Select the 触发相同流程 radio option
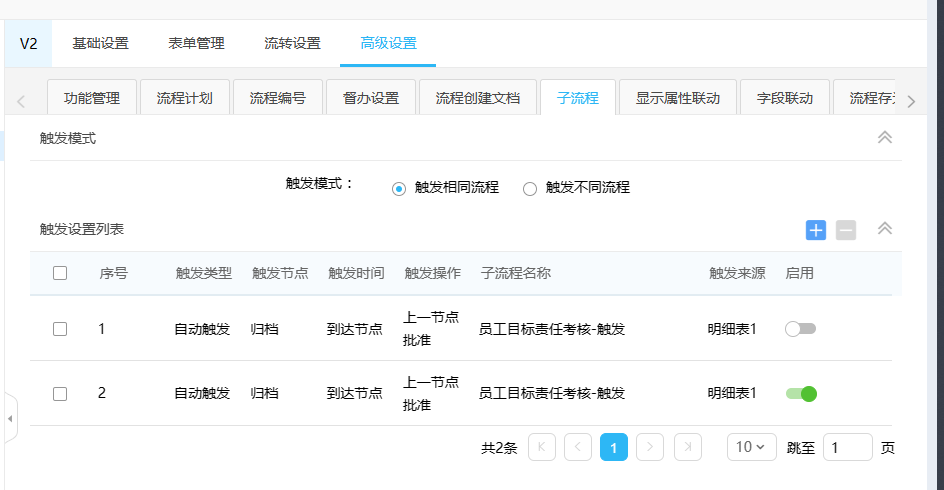Image resolution: width=944 pixels, height=490 pixels. point(399,188)
